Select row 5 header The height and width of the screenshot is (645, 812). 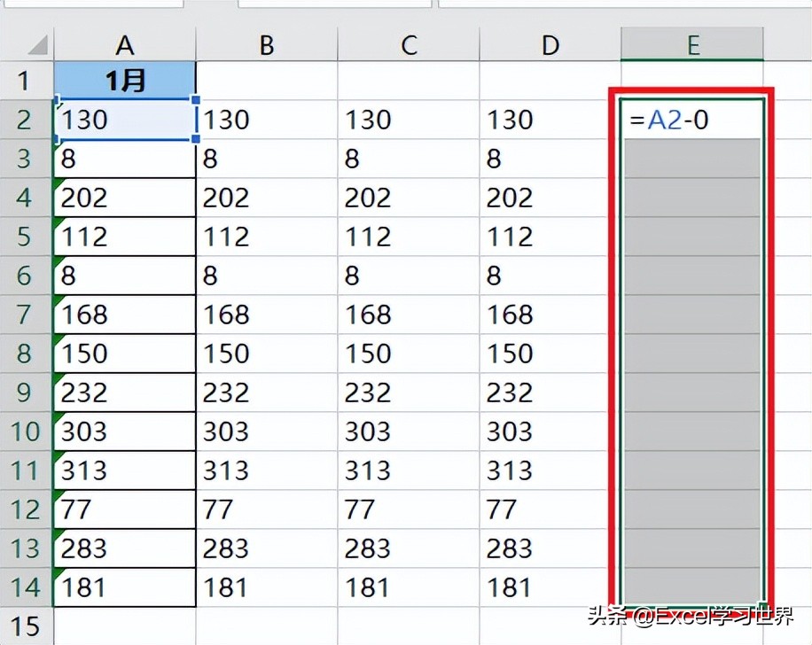click(x=27, y=237)
